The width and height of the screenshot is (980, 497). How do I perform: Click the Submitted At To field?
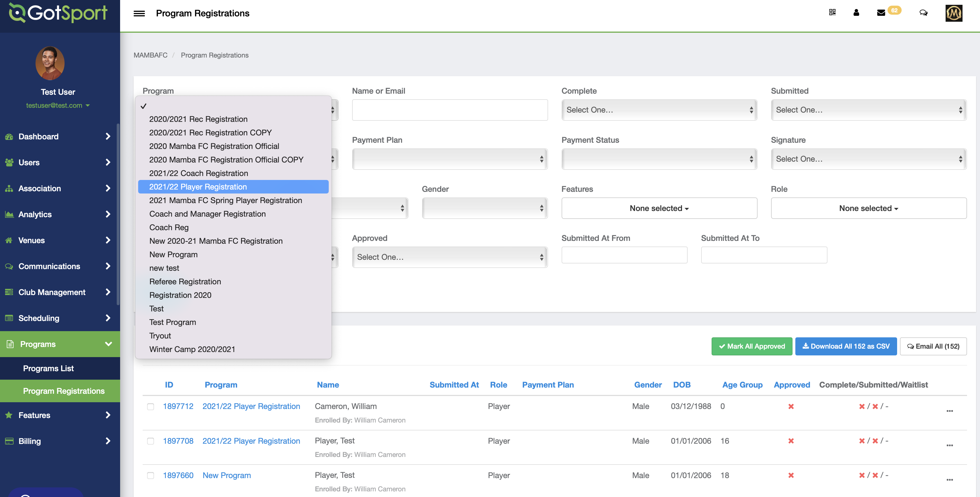coord(764,255)
